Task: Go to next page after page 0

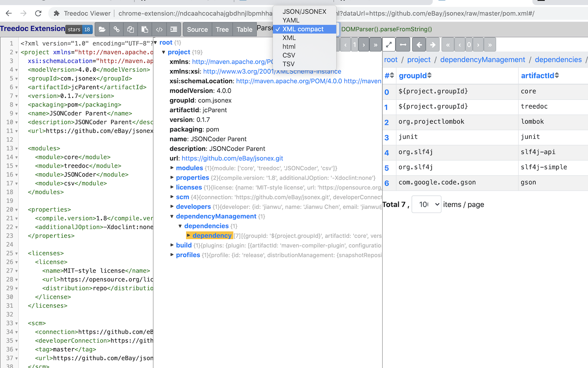Action: pyautogui.click(x=478, y=45)
